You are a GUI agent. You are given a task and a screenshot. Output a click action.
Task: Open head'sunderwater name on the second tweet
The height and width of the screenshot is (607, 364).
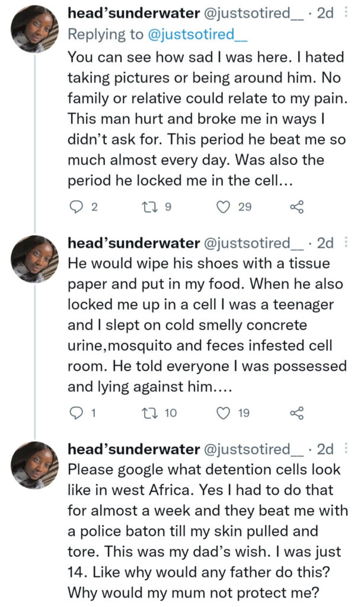click(133, 242)
